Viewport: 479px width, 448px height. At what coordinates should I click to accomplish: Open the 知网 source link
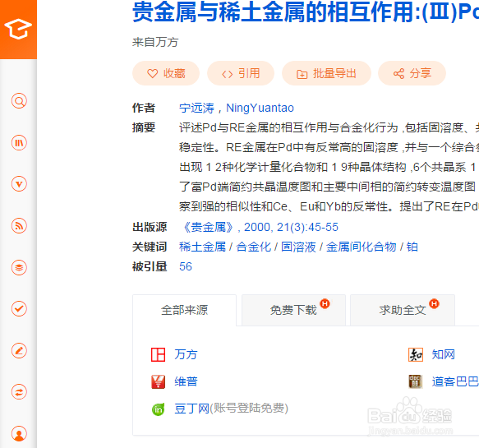pos(443,355)
